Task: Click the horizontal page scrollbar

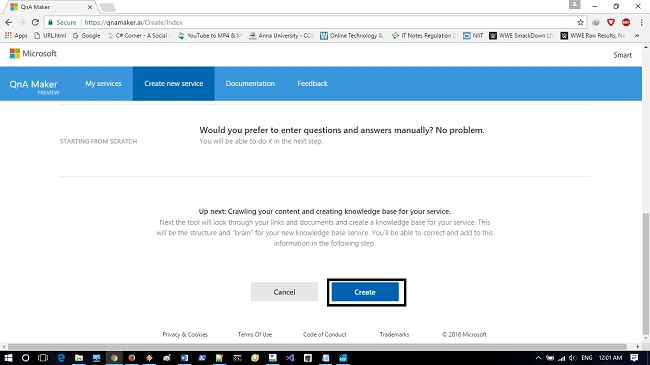Action: (317, 346)
